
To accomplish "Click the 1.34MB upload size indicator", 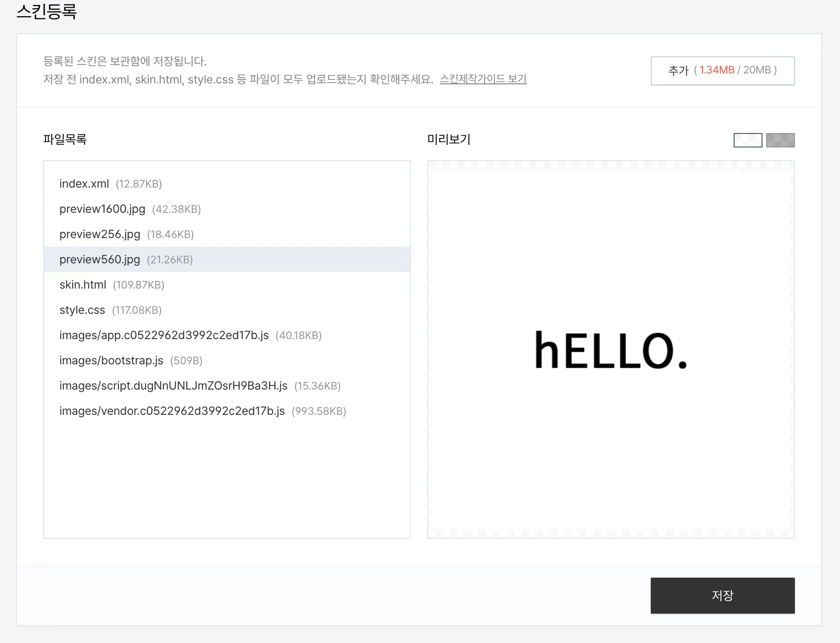I will pos(717,70).
